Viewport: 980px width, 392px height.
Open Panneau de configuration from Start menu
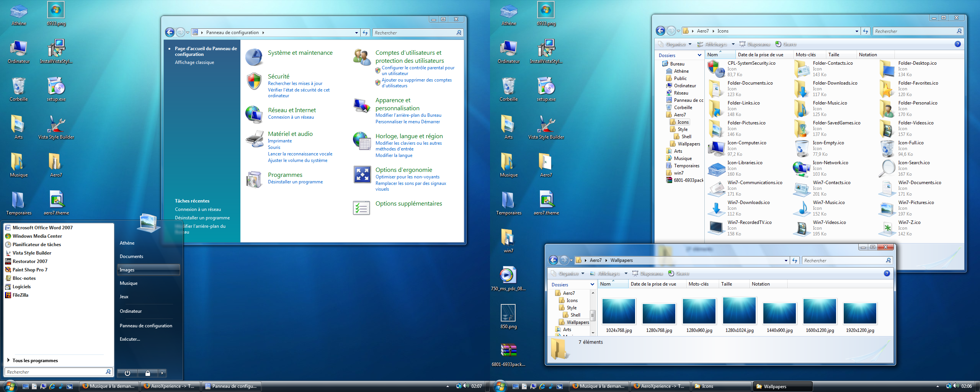[x=146, y=326]
